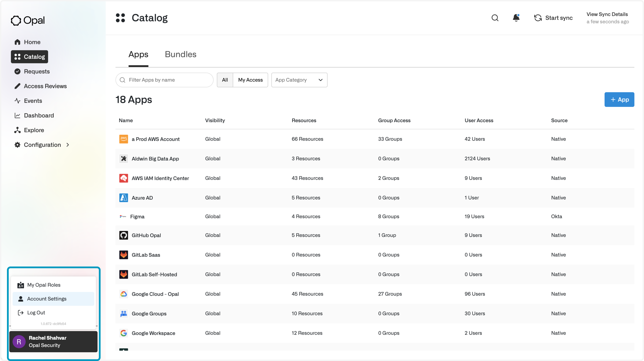
Task: Open the a Prod AWS Account row name
Action: (155, 139)
